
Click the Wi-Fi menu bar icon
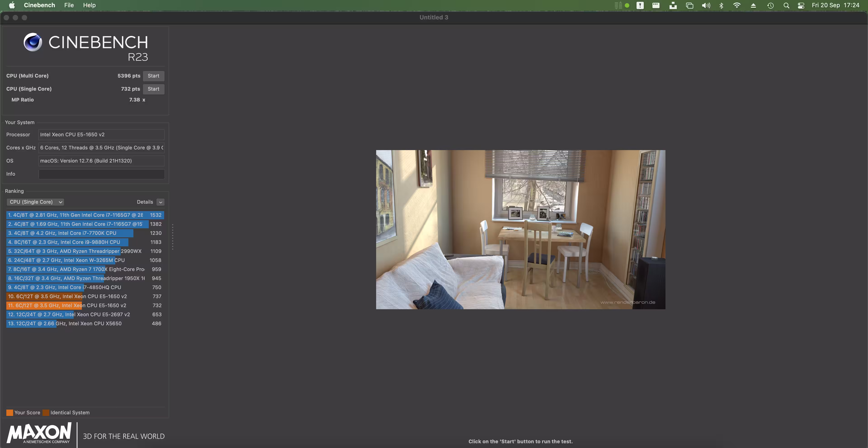737,5
